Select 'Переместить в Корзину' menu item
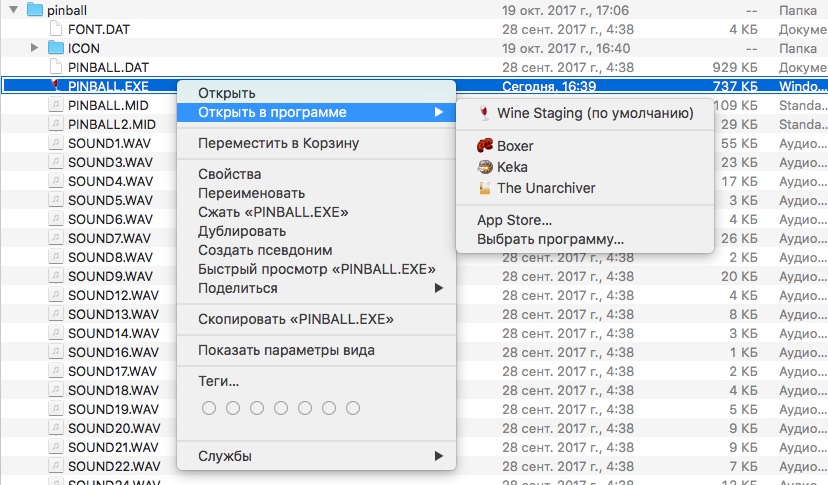Screen dimensions: 828x485 pyautogui.click(x=316, y=143)
